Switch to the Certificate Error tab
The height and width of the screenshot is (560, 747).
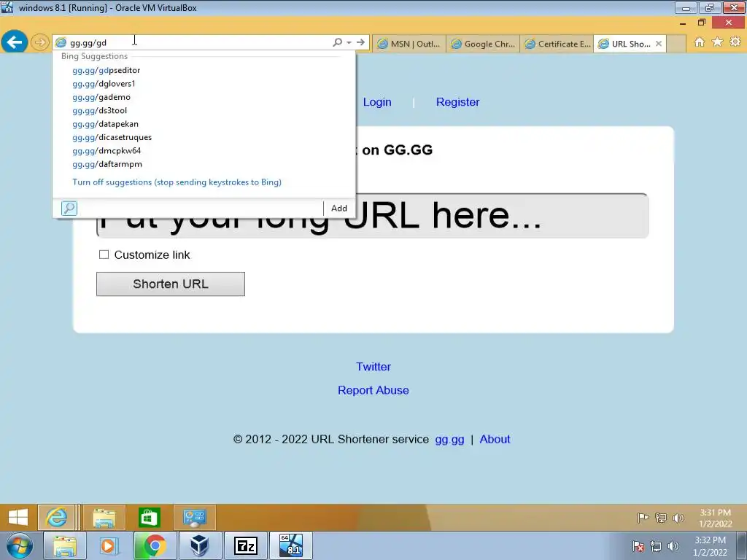tap(557, 44)
